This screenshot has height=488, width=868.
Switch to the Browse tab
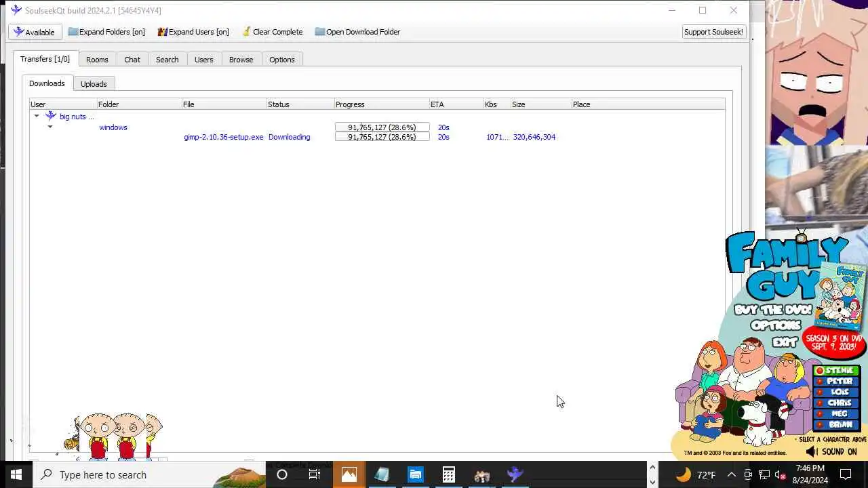click(241, 60)
